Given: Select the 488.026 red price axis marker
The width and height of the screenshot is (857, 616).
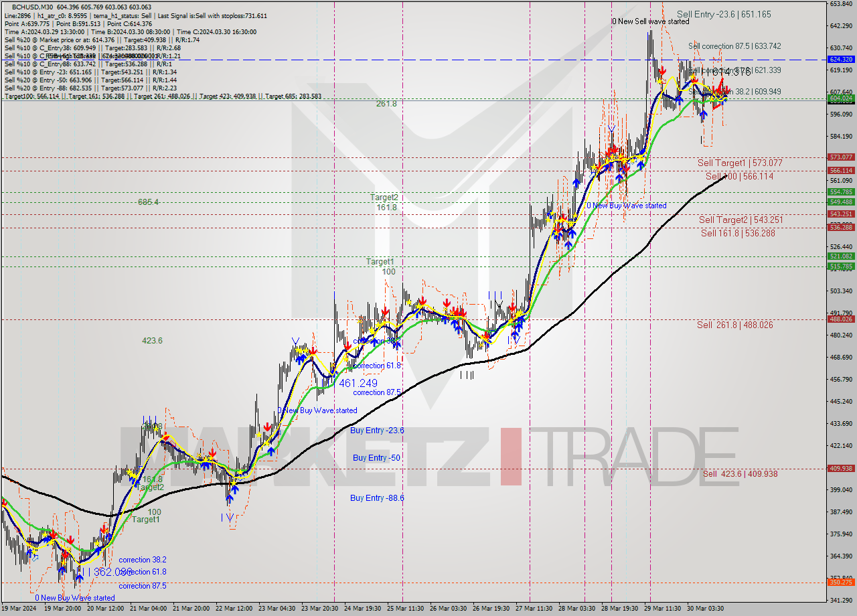Looking at the screenshot, I should click(841, 319).
